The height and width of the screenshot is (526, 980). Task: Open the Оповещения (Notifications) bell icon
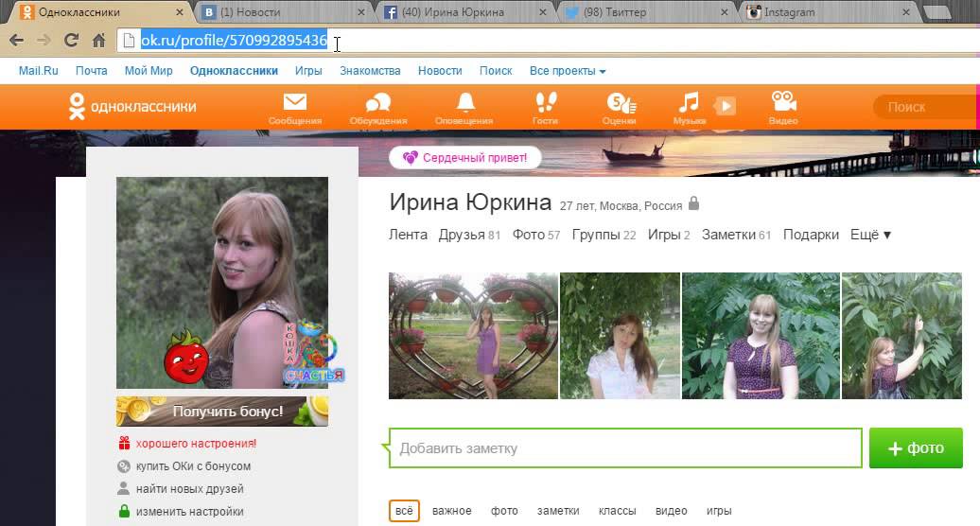(465, 102)
